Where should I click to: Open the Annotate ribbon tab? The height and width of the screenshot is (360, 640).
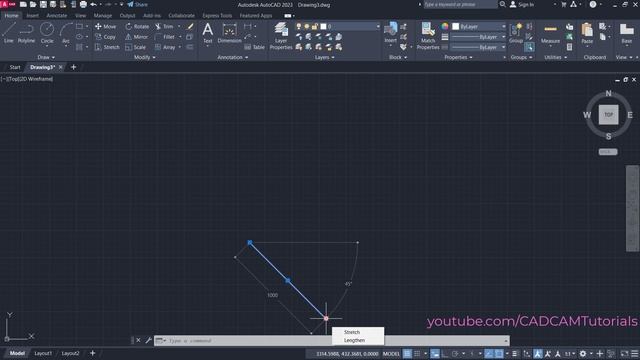coord(57,16)
